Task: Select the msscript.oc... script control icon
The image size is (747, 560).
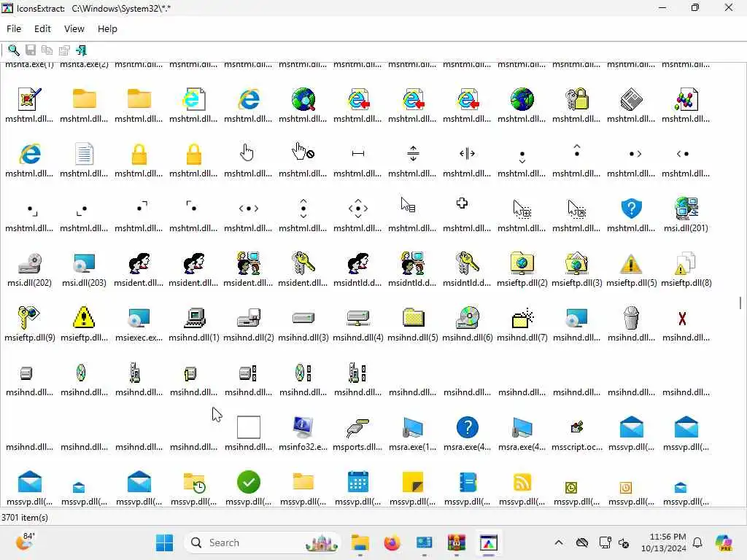Action: (577, 427)
